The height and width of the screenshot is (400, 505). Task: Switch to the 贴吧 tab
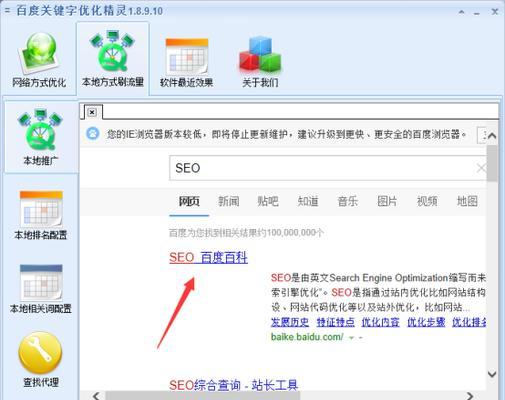pos(268,201)
